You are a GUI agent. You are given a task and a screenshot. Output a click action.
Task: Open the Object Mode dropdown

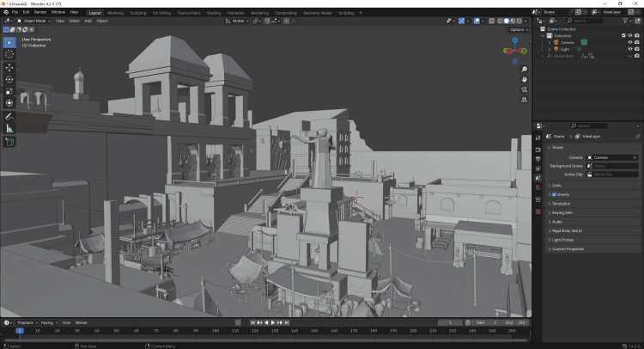coord(34,21)
